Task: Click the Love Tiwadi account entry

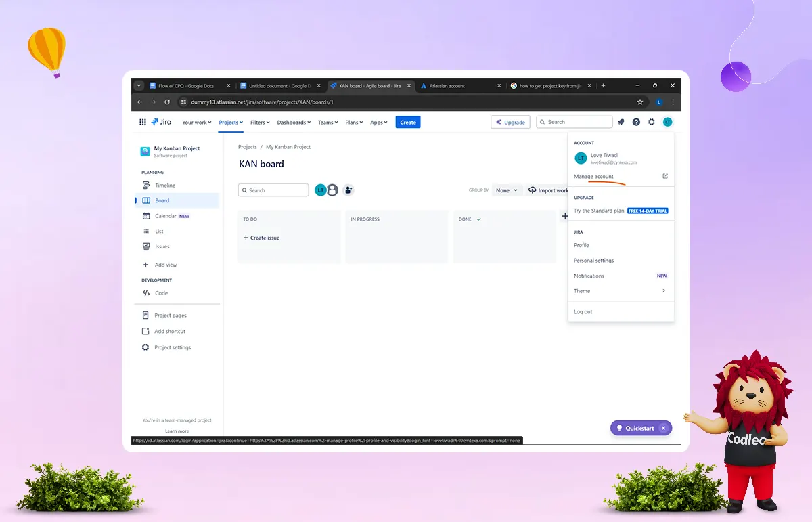Action: (621, 158)
